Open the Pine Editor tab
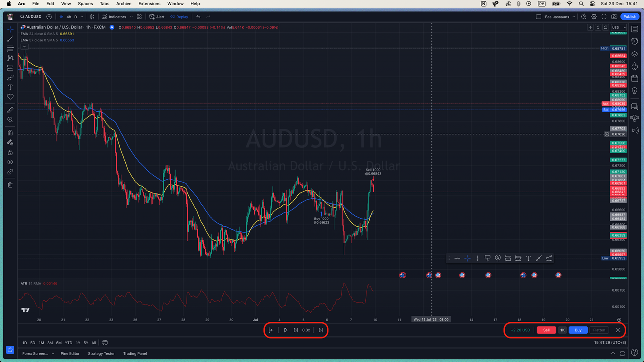644x362 pixels. click(70, 354)
